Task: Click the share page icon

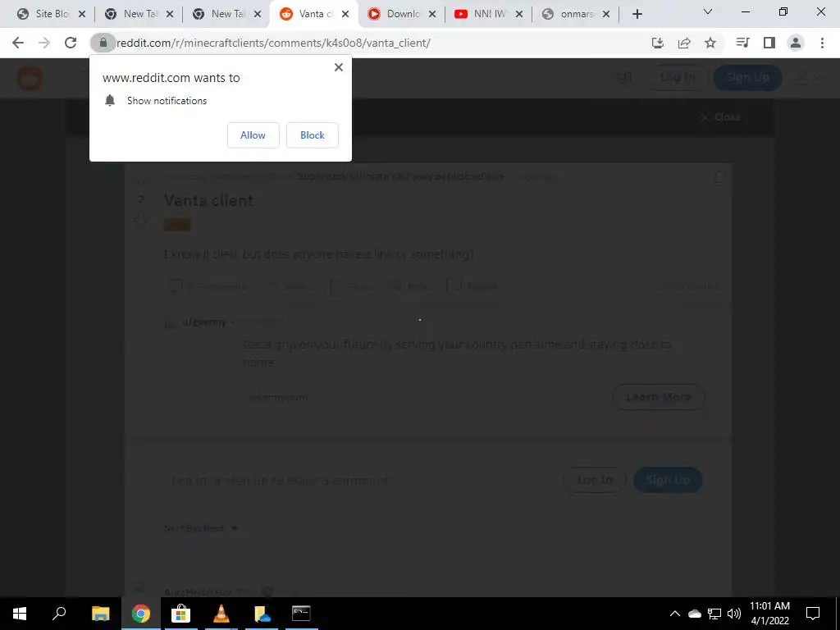Action: 684,43
